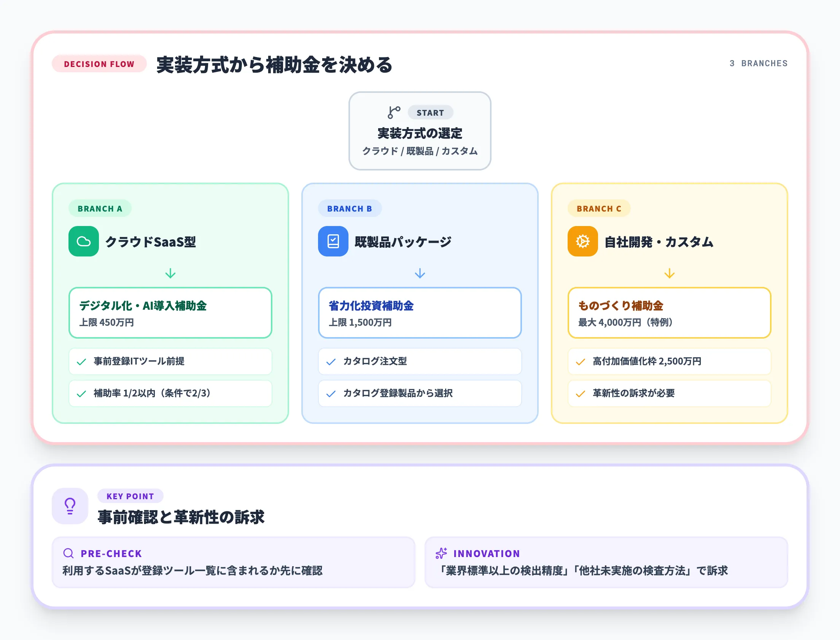
Task: Click the 利用するSaaSが登録ツール一覧 sentence
Action: coord(192,570)
